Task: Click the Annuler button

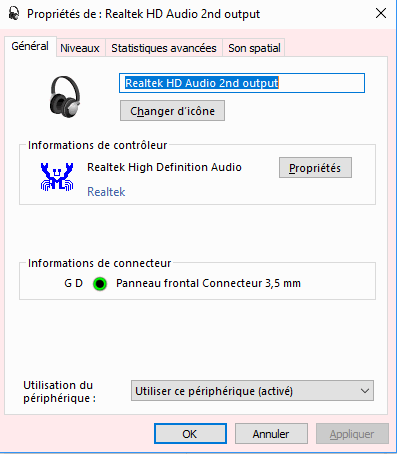Action: click(271, 434)
